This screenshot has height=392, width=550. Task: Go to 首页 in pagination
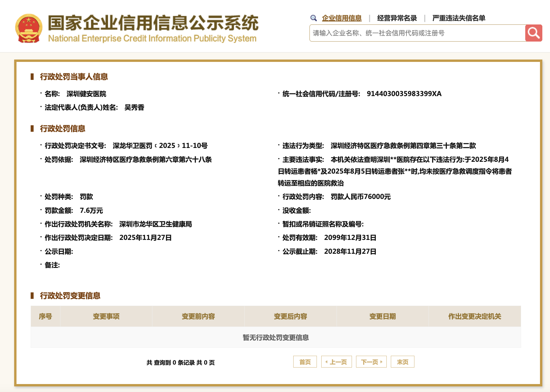pos(305,362)
